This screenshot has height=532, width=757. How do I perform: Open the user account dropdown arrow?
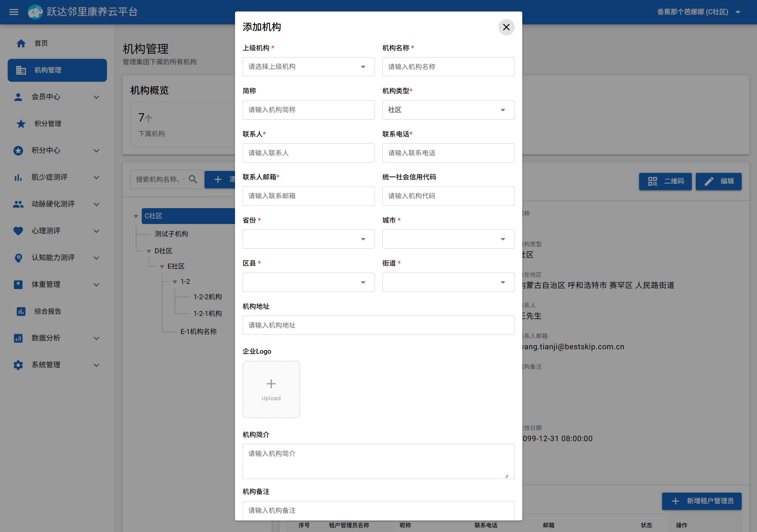point(738,13)
